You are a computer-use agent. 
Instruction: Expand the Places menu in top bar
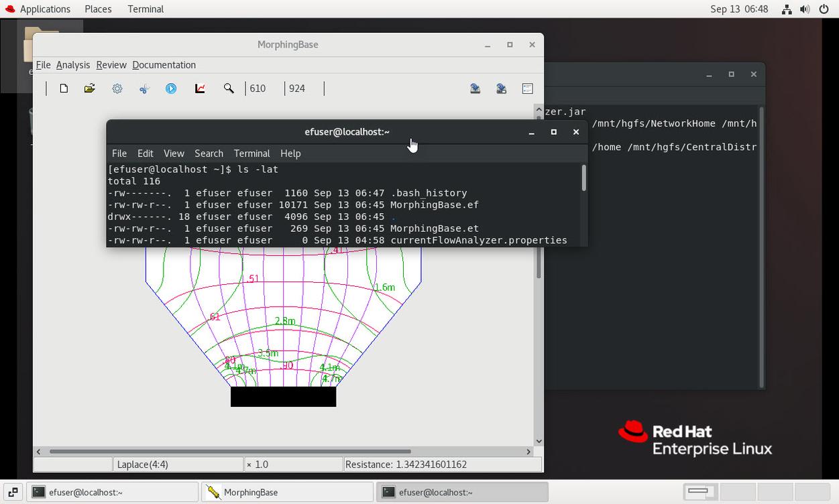point(98,9)
